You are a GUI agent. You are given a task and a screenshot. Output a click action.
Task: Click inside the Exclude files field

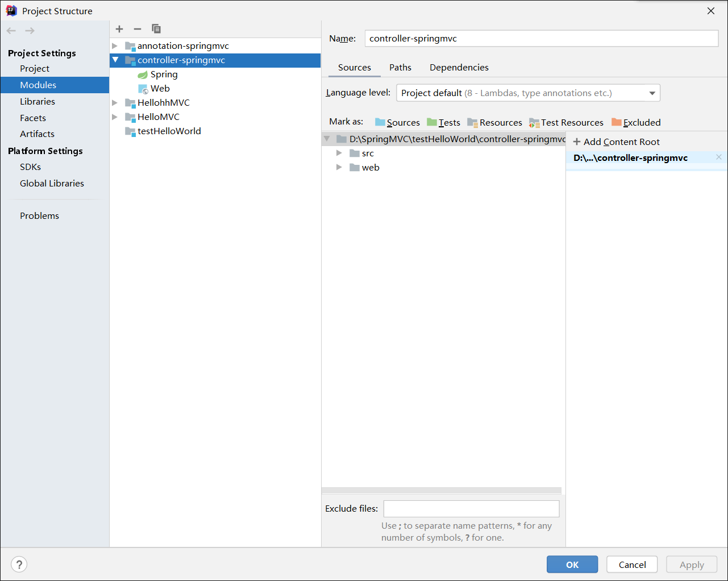pos(471,508)
